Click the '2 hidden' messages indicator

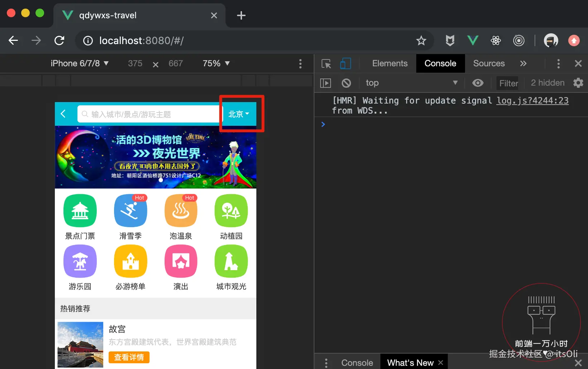(x=547, y=83)
